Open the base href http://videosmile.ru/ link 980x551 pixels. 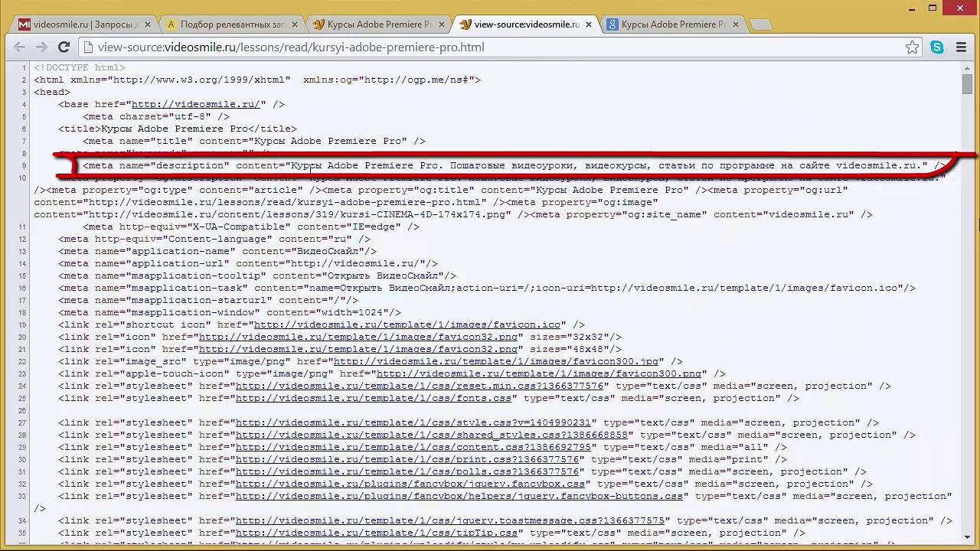pyautogui.click(x=195, y=104)
